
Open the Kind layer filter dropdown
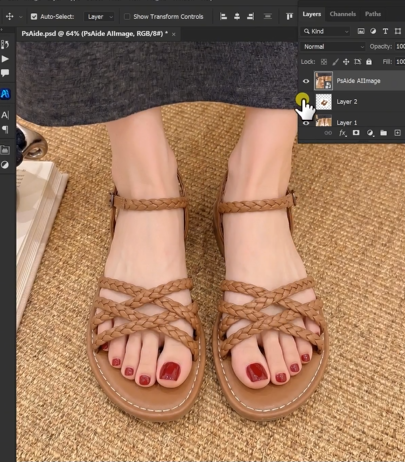coord(326,31)
